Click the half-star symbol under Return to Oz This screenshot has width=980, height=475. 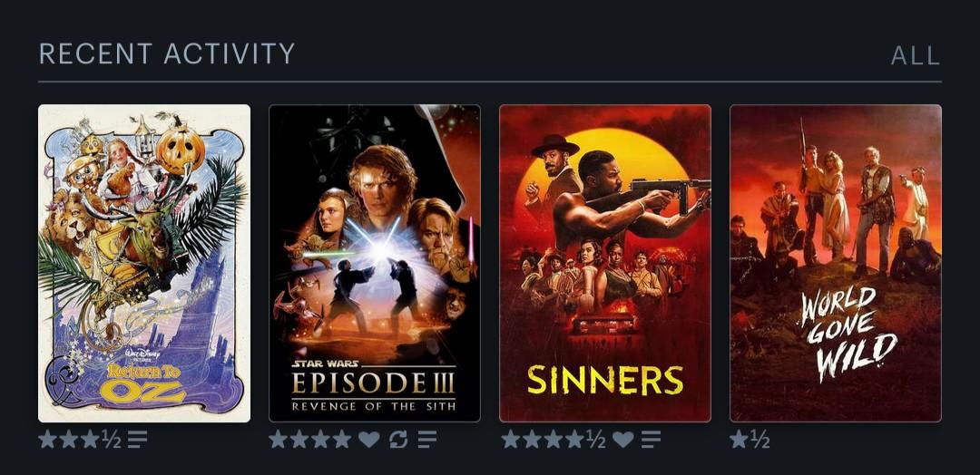[x=112, y=440]
